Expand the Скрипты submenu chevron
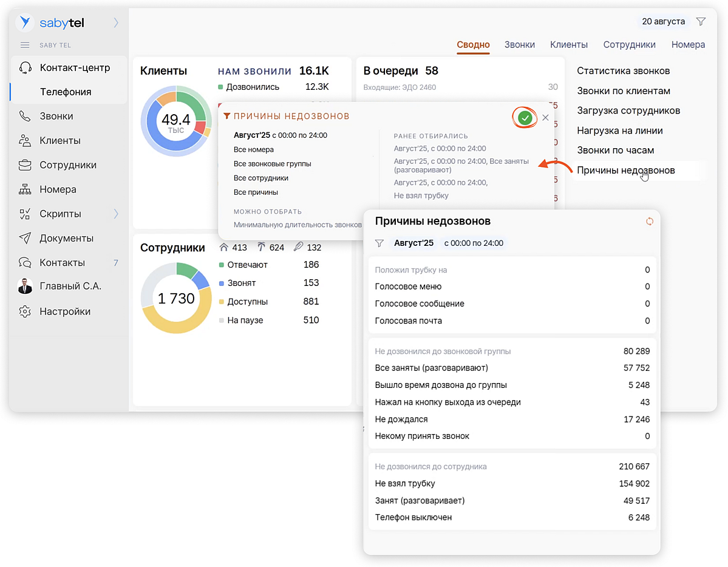 pyautogui.click(x=116, y=214)
